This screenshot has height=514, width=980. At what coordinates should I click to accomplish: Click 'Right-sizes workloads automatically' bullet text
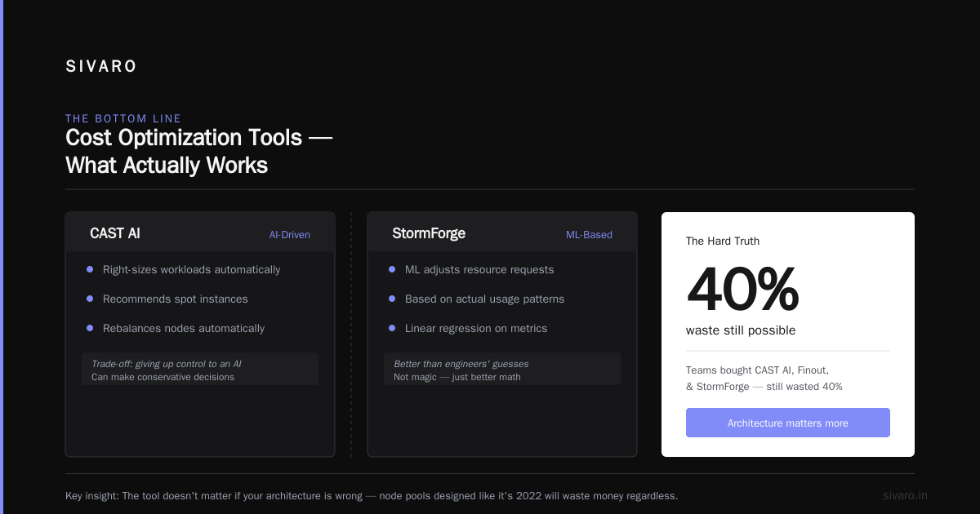(x=191, y=269)
